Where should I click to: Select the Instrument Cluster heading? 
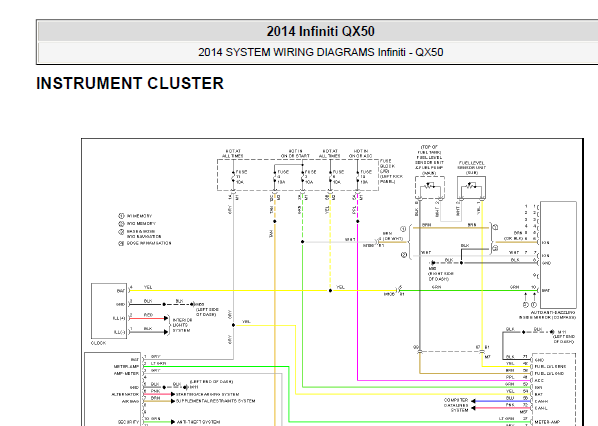click(x=130, y=84)
